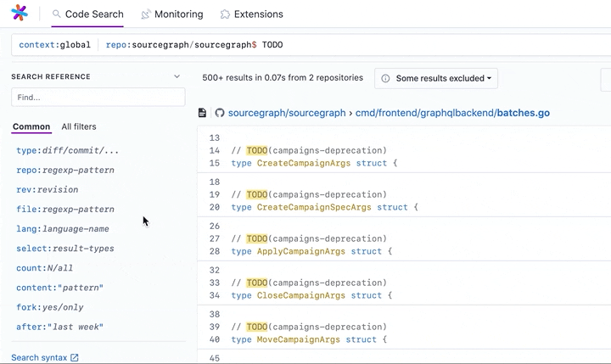Image resolution: width=611 pixels, height=364 pixels.
Task: Insert the repo:regexp-pattern filter
Action: coord(65,170)
